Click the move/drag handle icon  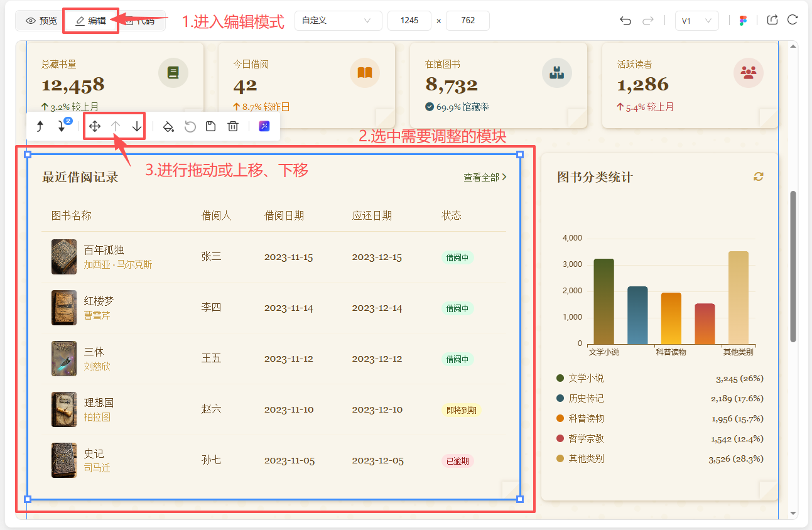click(x=95, y=126)
